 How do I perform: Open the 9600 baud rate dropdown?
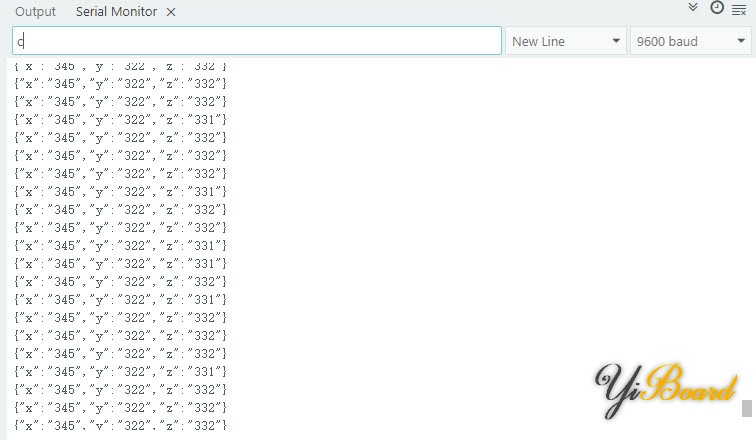[x=690, y=41]
